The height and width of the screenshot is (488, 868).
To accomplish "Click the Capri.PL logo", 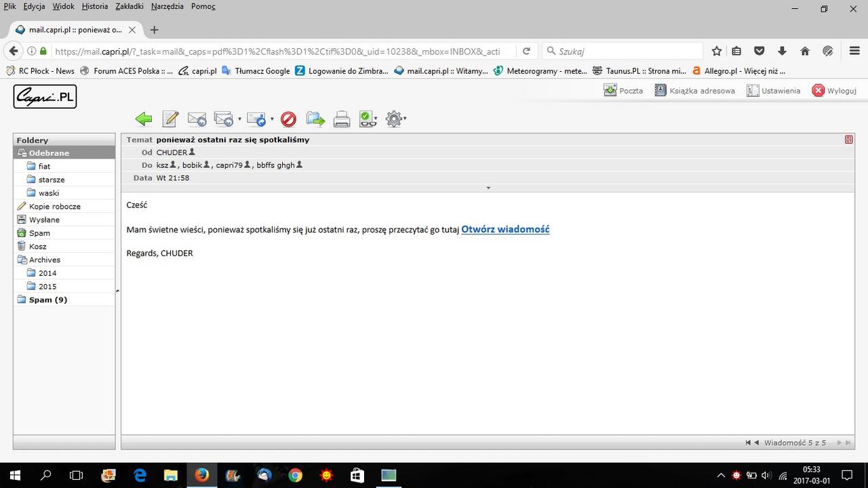I will [x=45, y=96].
